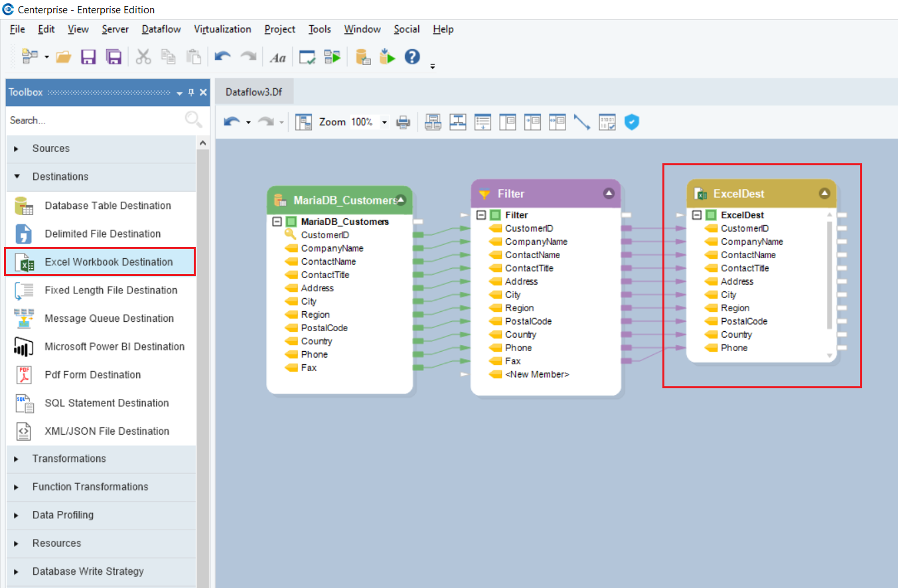
Task: Select the XML/JSON File Destination entry
Action: point(106,431)
